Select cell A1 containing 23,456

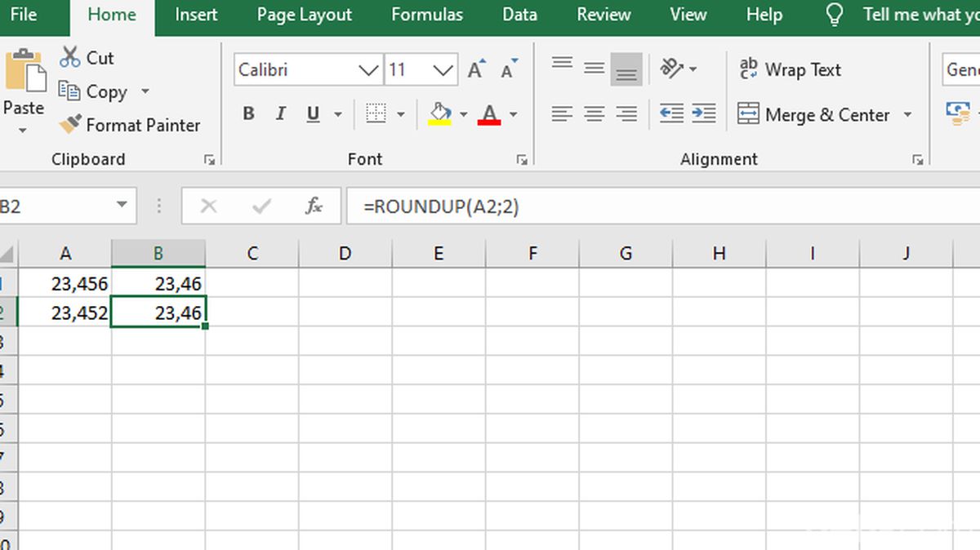(x=65, y=283)
